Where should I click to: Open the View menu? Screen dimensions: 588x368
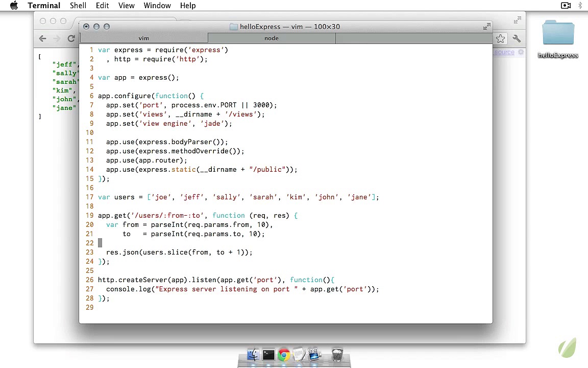point(127,5)
